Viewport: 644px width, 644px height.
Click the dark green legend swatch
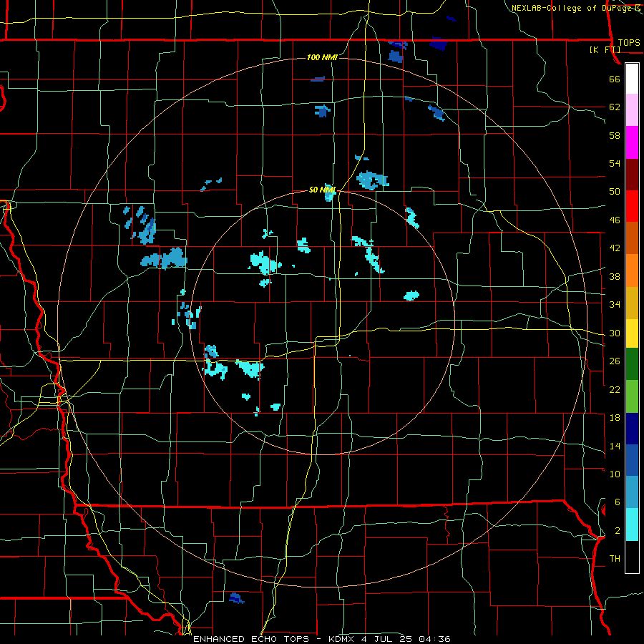[632, 364]
